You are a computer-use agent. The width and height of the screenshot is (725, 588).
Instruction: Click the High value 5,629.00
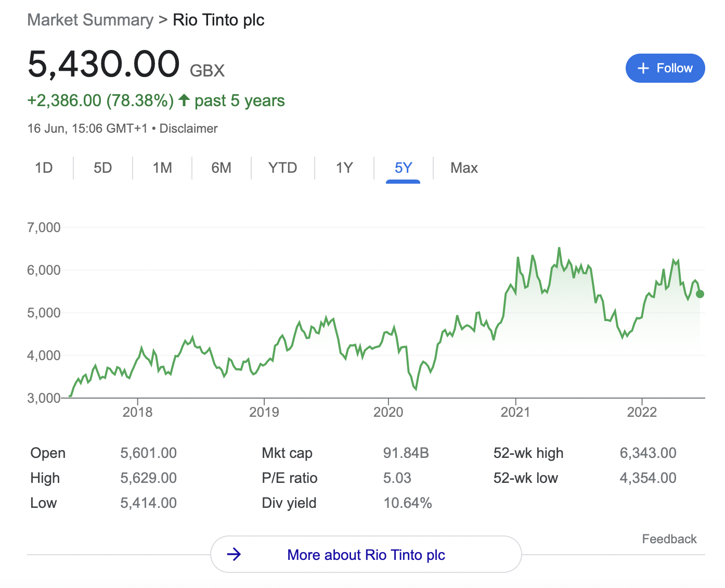click(149, 478)
